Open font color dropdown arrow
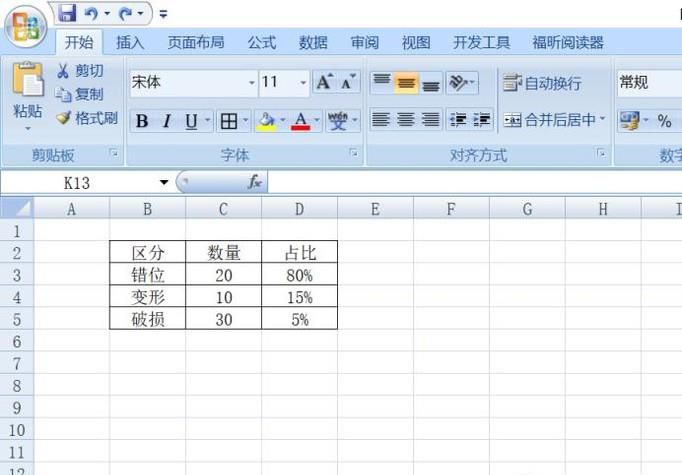Screen dimensions: 682x475 [317, 120]
